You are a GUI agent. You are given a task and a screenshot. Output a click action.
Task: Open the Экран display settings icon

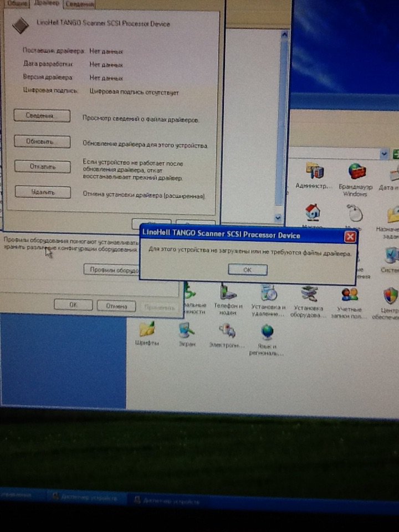click(x=187, y=334)
